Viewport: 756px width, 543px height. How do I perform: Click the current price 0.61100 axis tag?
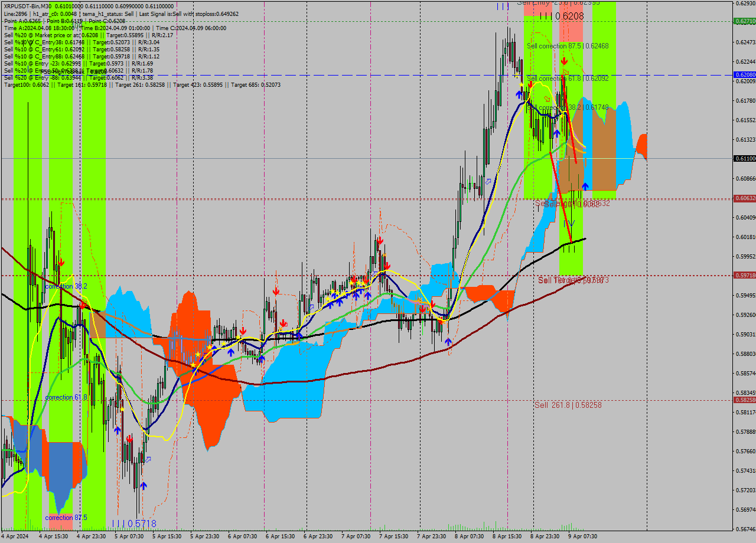pos(745,158)
